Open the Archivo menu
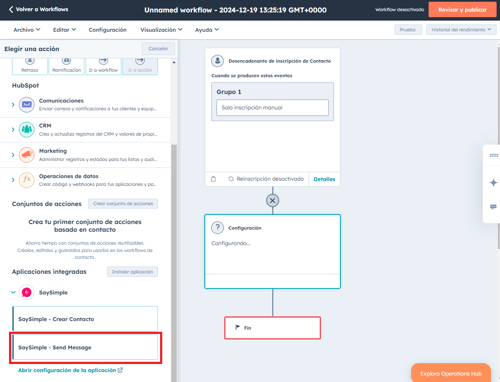 (x=27, y=30)
